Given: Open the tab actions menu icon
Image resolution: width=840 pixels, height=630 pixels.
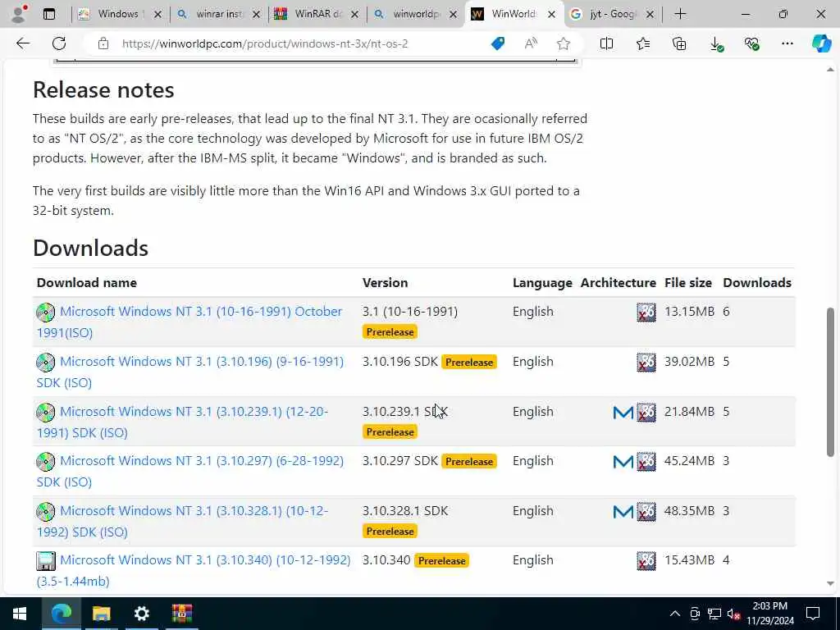Looking at the screenshot, I should [x=49, y=14].
